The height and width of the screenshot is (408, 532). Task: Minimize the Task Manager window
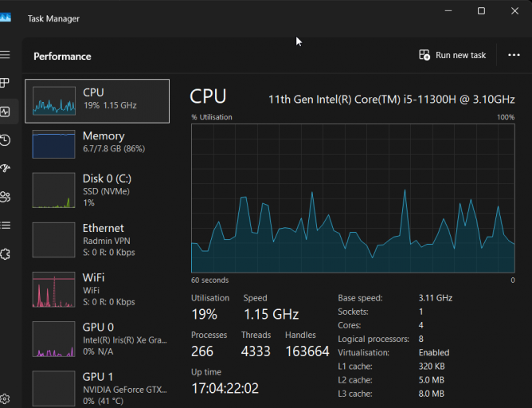click(x=448, y=11)
